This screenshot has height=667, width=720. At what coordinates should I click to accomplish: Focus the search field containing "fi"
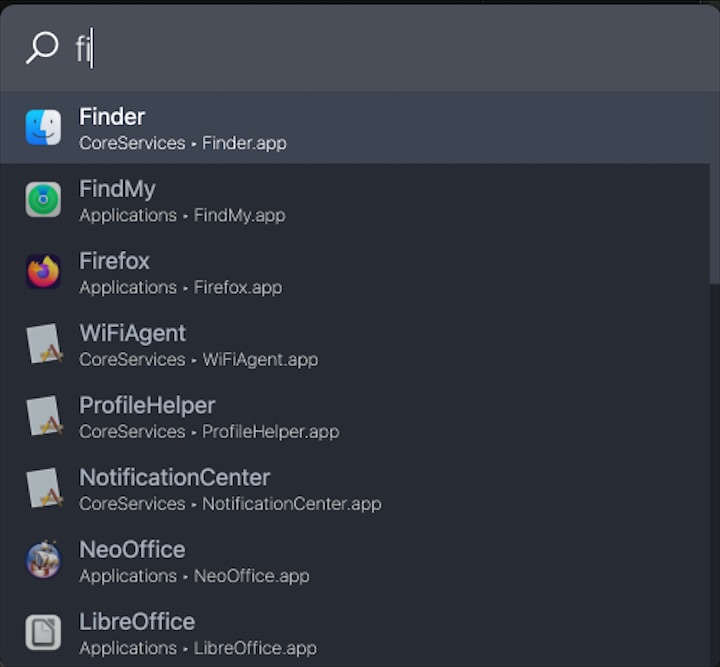coord(380,48)
